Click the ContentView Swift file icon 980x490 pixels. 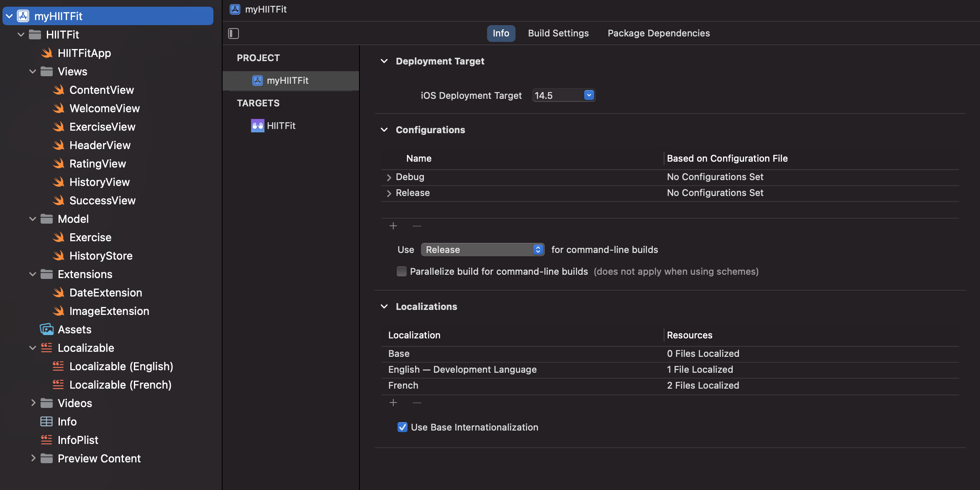tap(59, 90)
